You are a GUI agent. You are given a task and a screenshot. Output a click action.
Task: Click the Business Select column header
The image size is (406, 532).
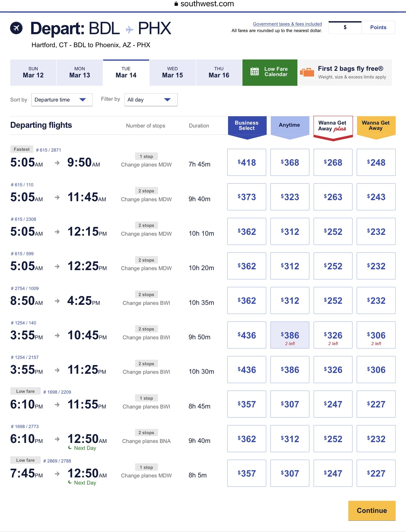tap(247, 125)
